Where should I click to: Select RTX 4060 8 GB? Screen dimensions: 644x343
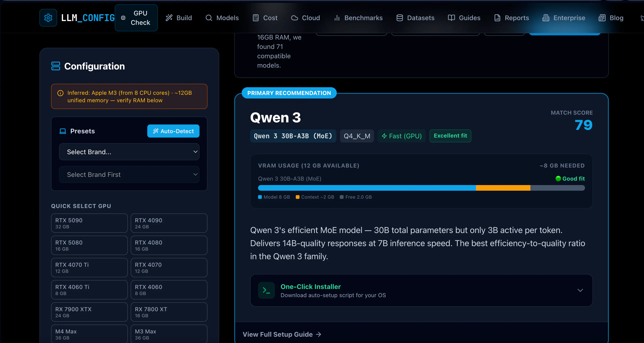[x=169, y=290]
